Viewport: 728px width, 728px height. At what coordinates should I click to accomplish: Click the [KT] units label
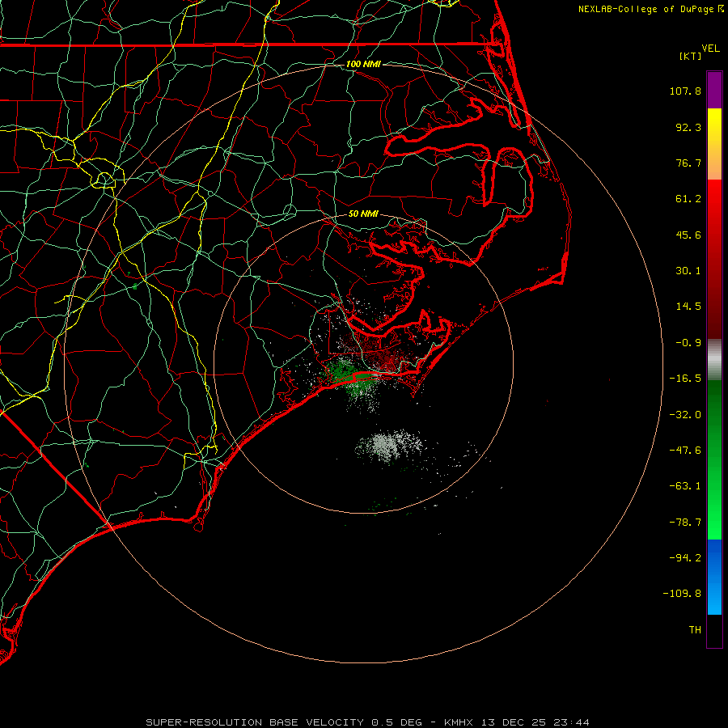pos(691,56)
